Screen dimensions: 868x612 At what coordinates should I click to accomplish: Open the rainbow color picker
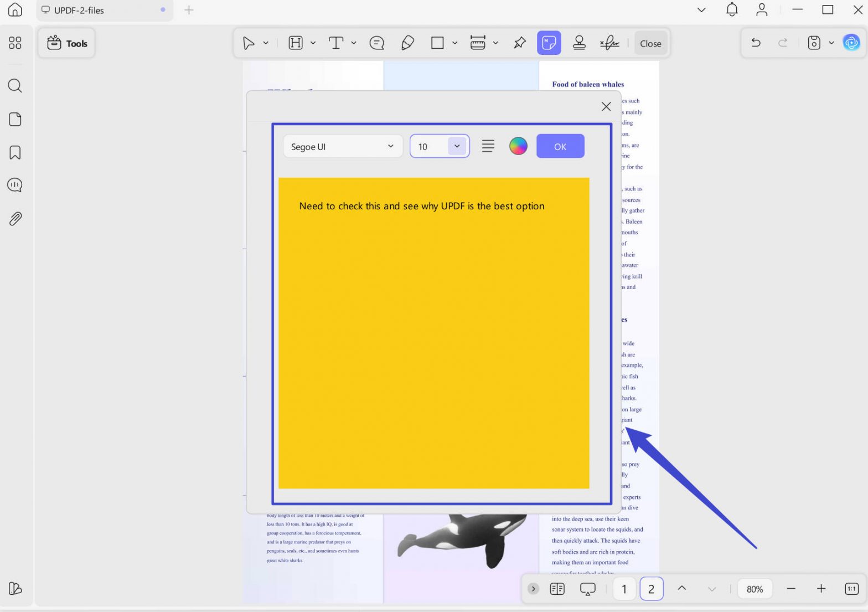pyautogui.click(x=518, y=146)
